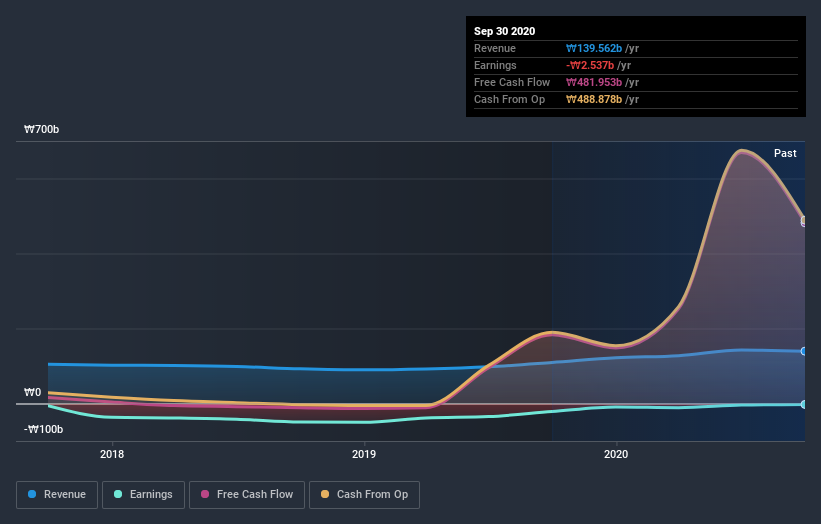The image size is (821, 524).
Task: Select the 2019 x-axis label
Action: [x=364, y=454]
